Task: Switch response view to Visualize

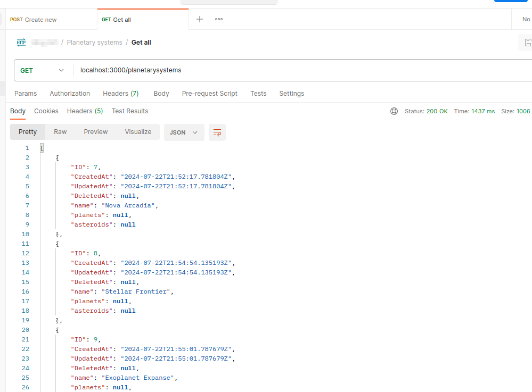Action: 138,132
